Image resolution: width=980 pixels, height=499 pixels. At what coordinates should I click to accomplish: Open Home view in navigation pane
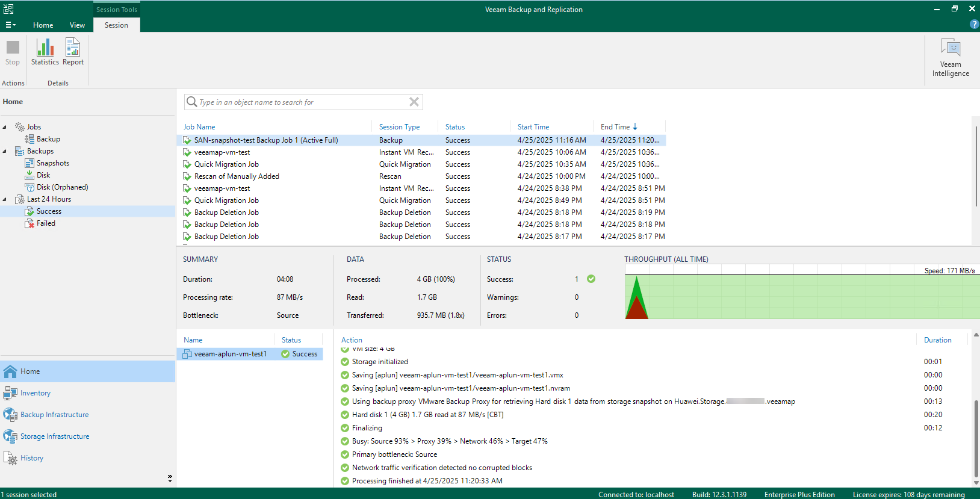[88, 371]
